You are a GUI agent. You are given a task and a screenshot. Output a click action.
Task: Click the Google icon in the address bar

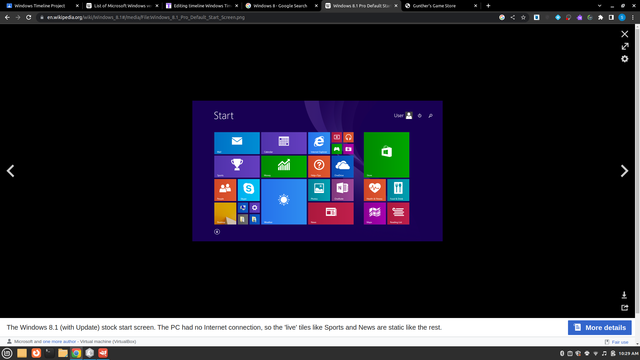coord(502,18)
